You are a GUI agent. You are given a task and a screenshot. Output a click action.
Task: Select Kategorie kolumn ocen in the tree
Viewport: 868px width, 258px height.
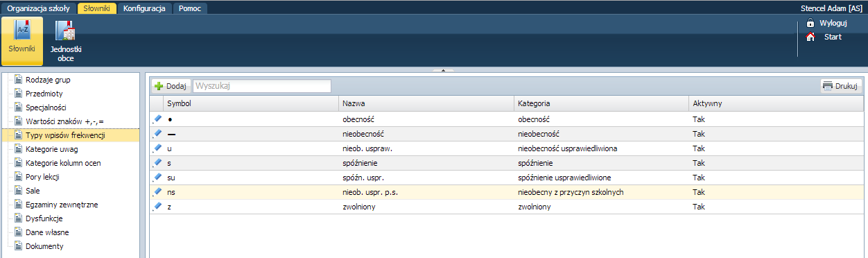[x=63, y=163]
